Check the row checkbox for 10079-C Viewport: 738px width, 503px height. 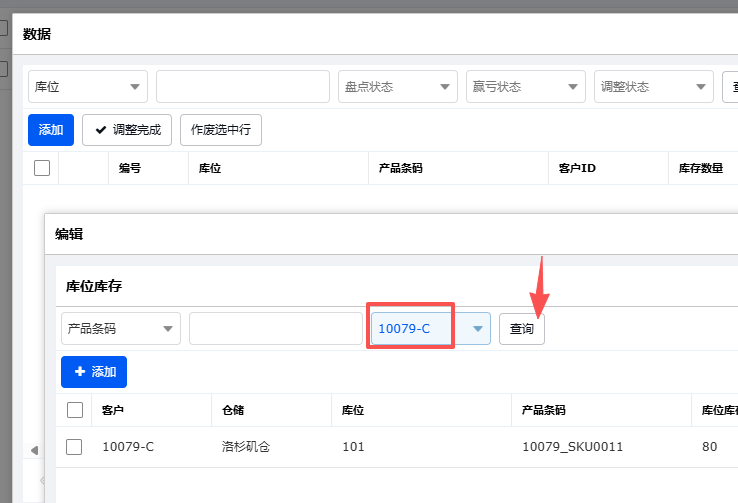click(75, 447)
